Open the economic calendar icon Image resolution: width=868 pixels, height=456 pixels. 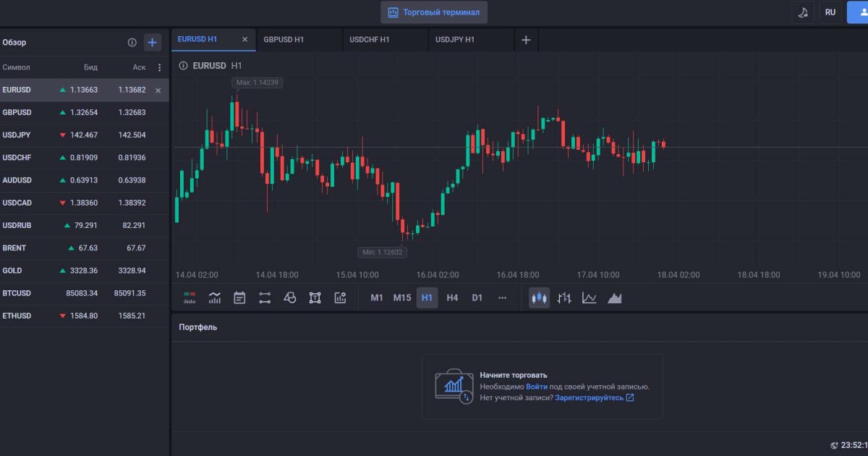pos(239,297)
